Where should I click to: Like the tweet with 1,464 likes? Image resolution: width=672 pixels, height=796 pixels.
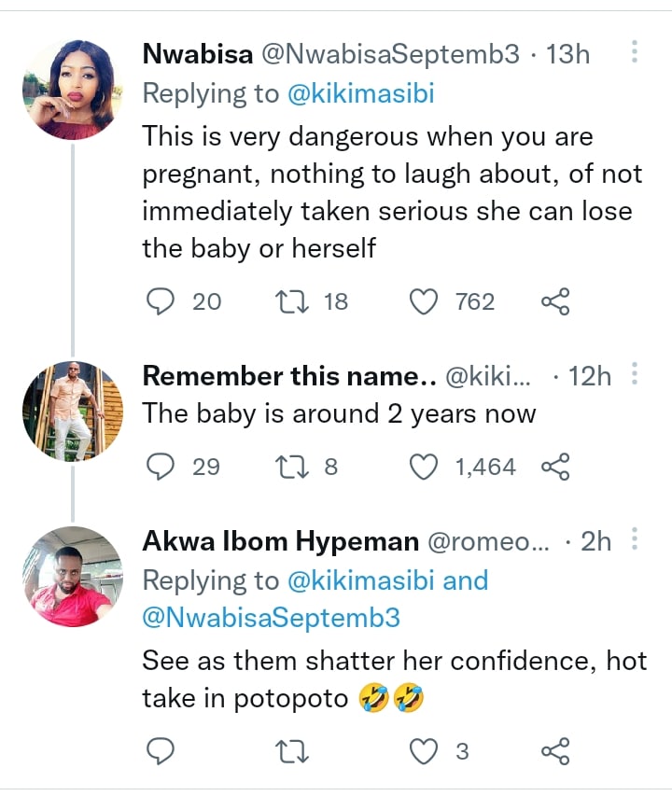pyautogui.click(x=425, y=467)
